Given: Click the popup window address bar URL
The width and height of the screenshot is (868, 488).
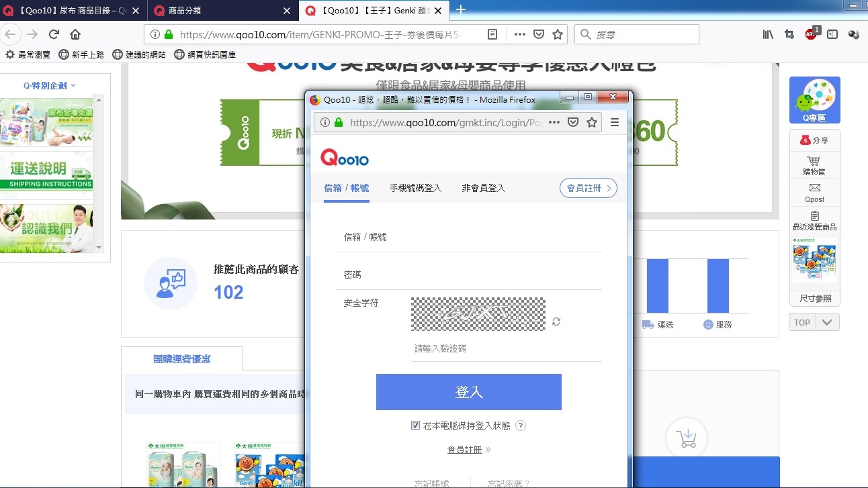Looking at the screenshot, I should (x=446, y=122).
